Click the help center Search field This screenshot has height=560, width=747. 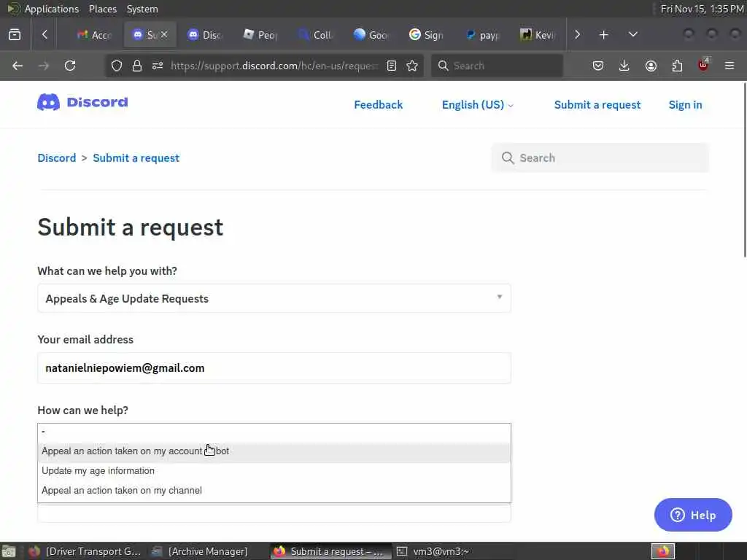(600, 158)
